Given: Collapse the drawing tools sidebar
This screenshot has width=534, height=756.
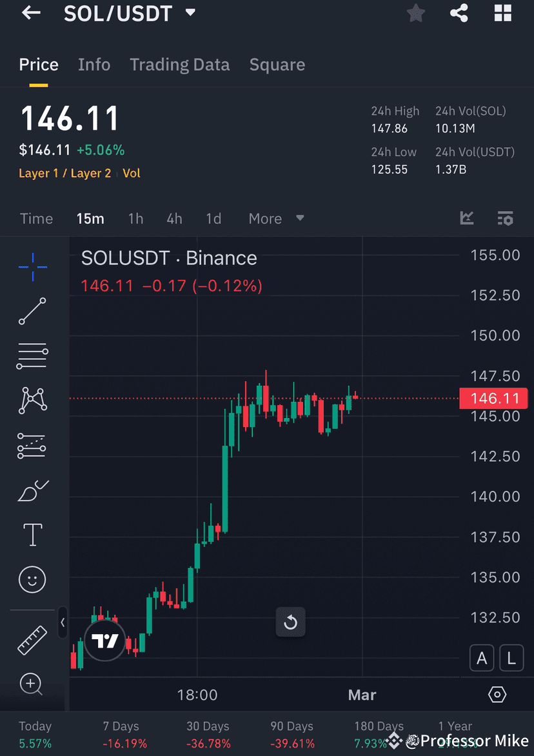Looking at the screenshot, I should coord(63,622).
